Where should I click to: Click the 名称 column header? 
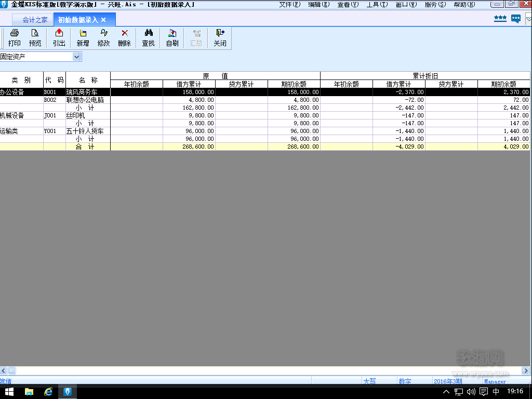pos(88,80)
